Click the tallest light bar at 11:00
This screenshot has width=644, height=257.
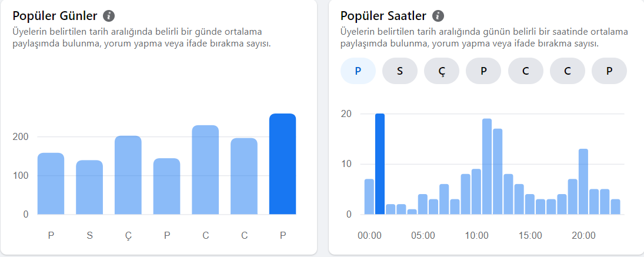coord(487,166)
